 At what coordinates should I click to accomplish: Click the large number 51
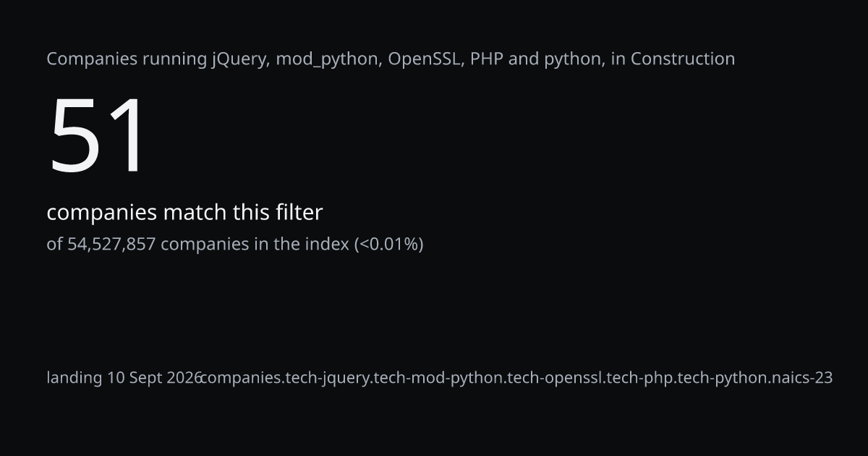pos(98,136)
